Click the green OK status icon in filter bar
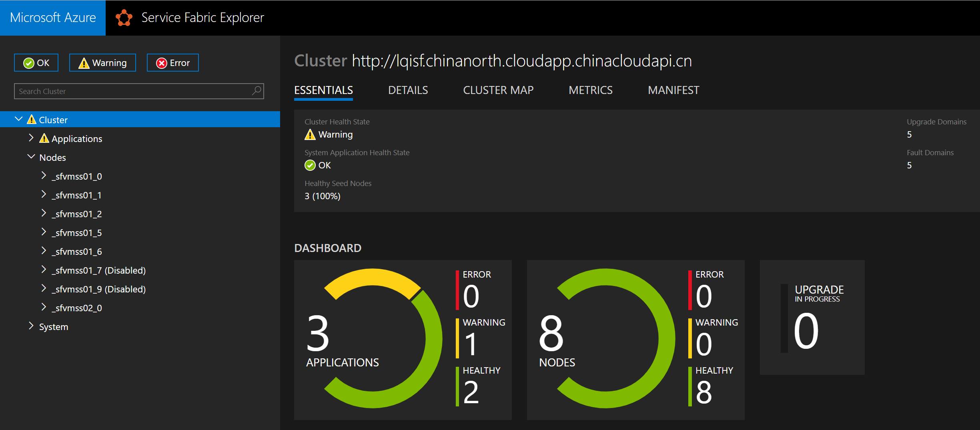Screen dimensions: 980x430 coord(28,62)
